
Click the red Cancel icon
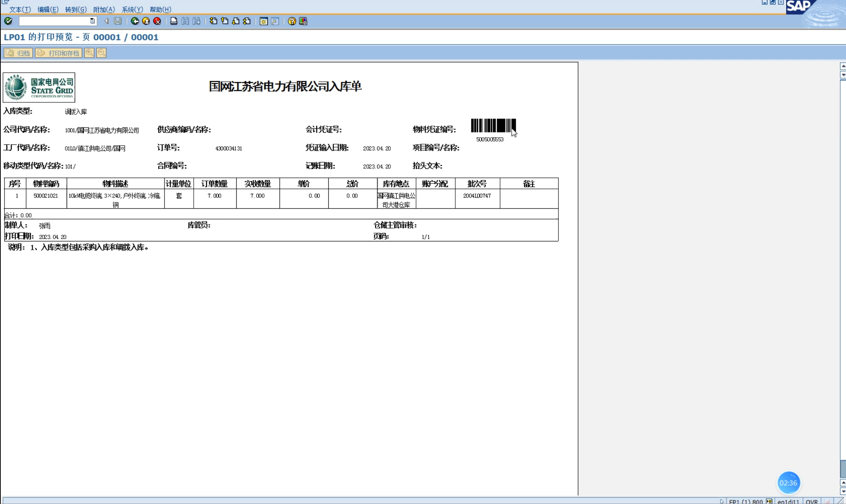click(157, 21)
